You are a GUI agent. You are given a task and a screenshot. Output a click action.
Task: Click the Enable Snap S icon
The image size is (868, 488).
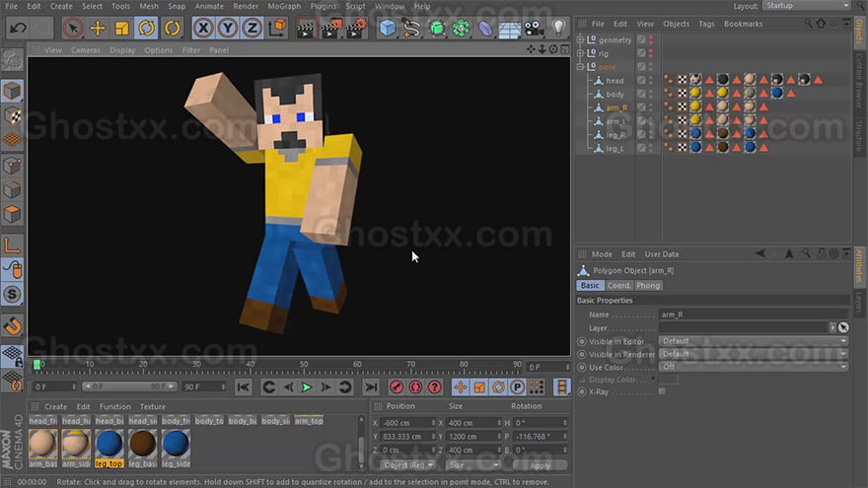pos(12,295)
